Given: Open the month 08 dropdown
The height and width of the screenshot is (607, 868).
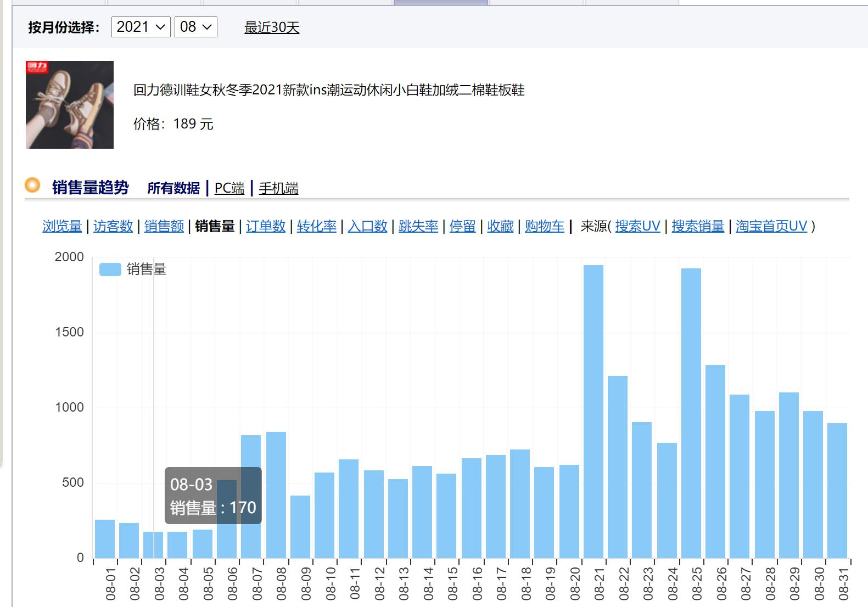Looking at the screenshot, I should click(x=195, y=27).
